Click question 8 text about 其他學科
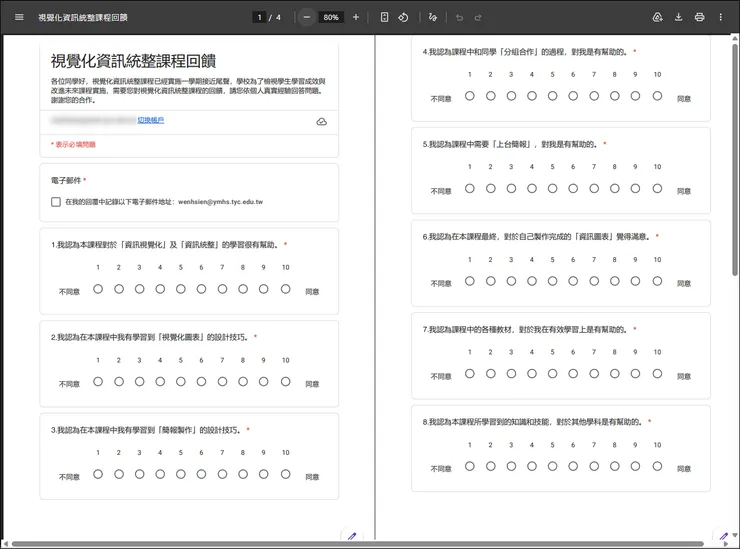 click(x=532, y=422)
